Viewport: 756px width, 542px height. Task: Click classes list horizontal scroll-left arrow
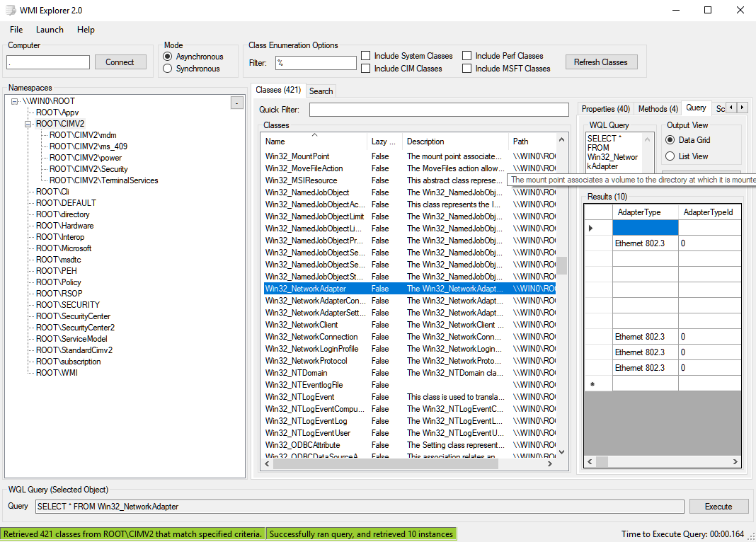pyautogui.click(x=268, y=463)
